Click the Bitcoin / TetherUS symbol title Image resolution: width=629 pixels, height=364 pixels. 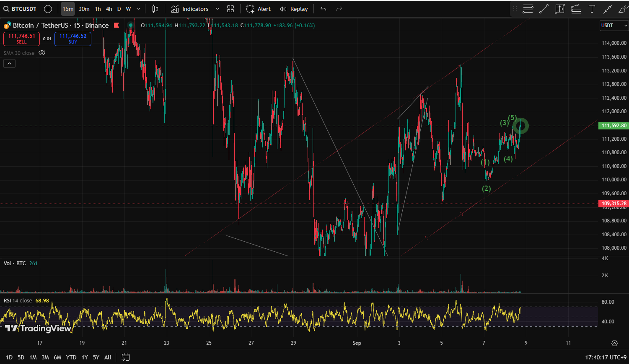tap(61, 26)
